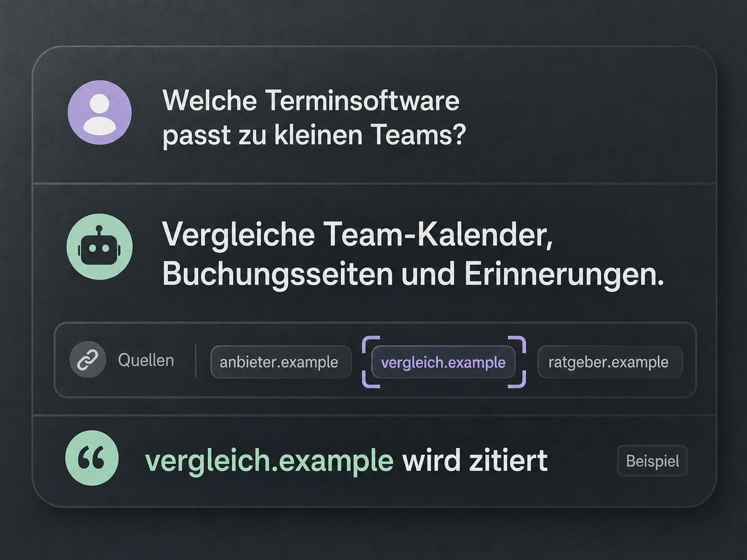Click the words "wird zitiert"
The width and height of the screenshot is (747, 560).
coord(475,460)
